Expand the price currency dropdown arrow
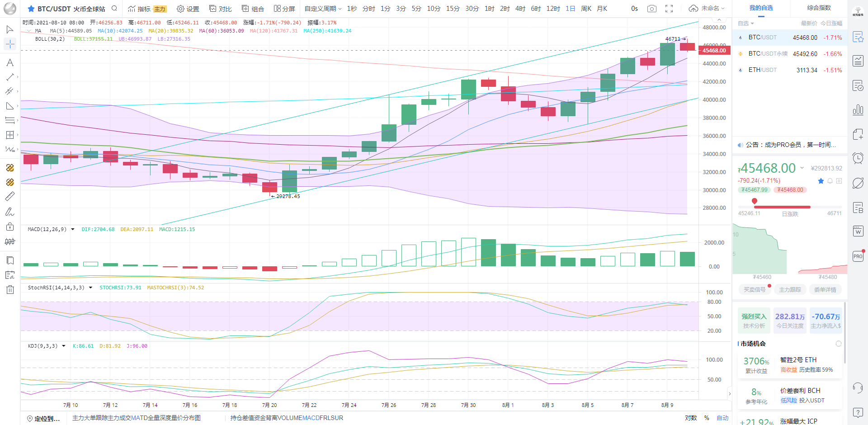868x425 pixels. pyautogui.click(x=802, y=168)
